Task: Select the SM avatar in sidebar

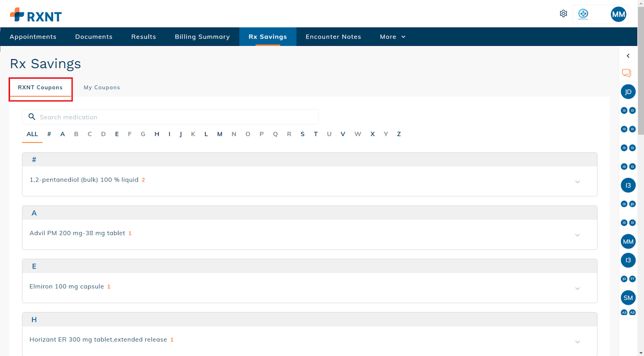Action: coord(628,298)
